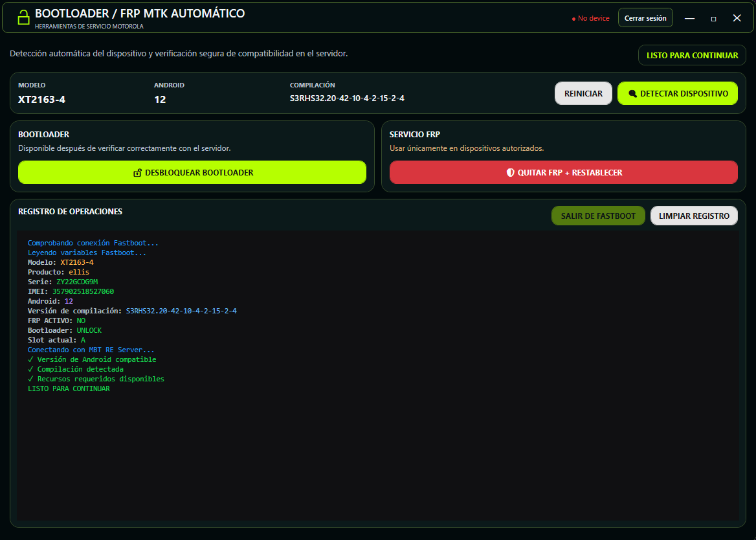The height and width of the screenshot is (540, 756).
Task: Click the red No device status dot
Action: pyautogui.click(x=573, y=19)
